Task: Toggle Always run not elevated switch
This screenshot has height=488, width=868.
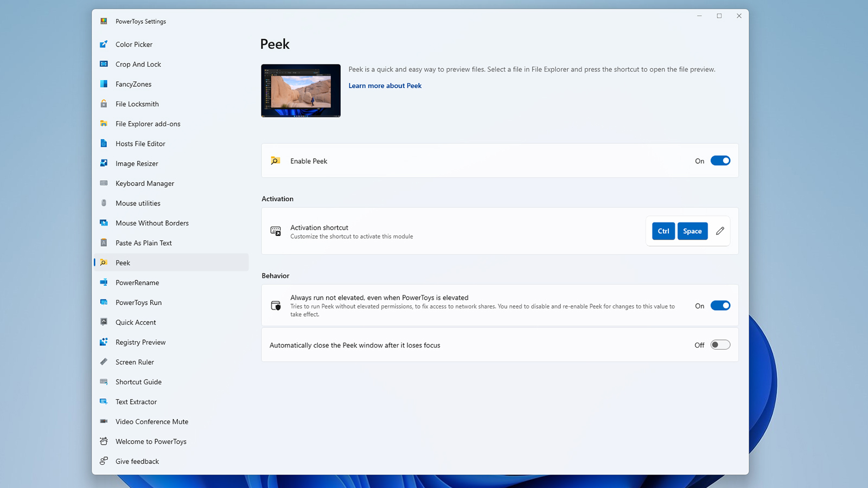Action: (720, 305)
